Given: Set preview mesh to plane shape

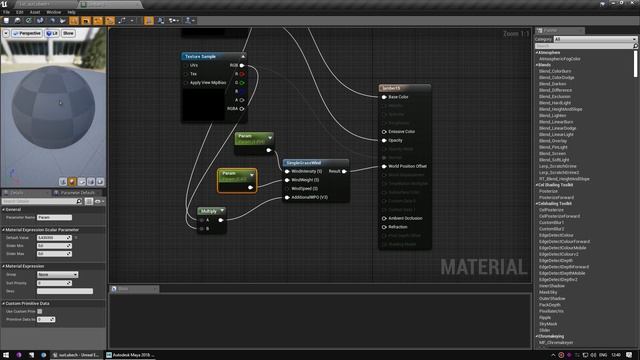Looking at the screenshot, I should [82, 182].
